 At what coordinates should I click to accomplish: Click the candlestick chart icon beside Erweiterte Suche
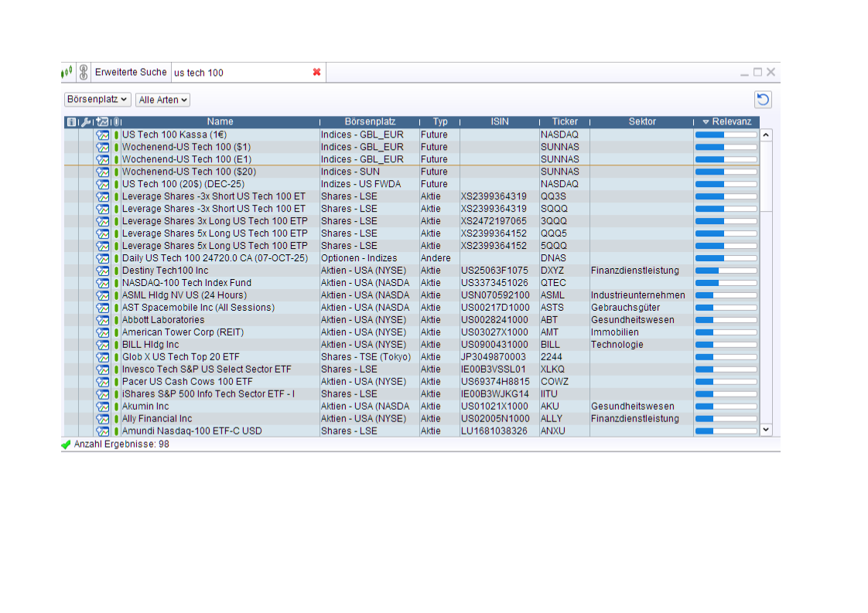67,72
